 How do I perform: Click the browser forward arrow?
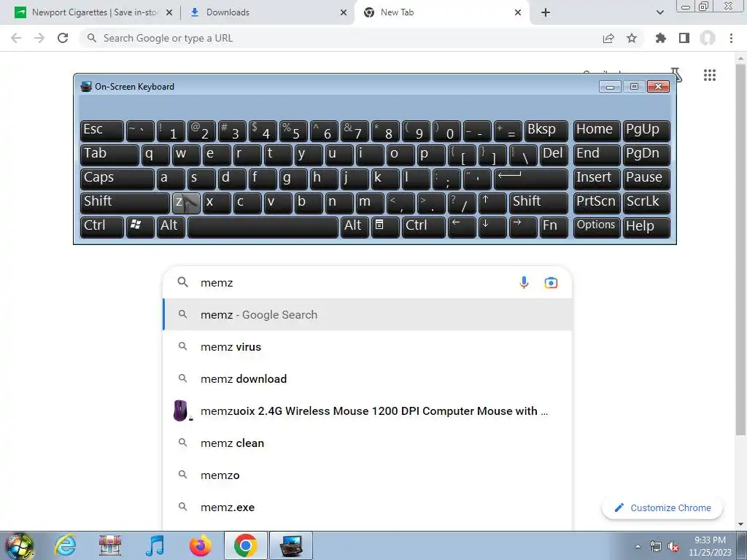[x=39, y=38]
